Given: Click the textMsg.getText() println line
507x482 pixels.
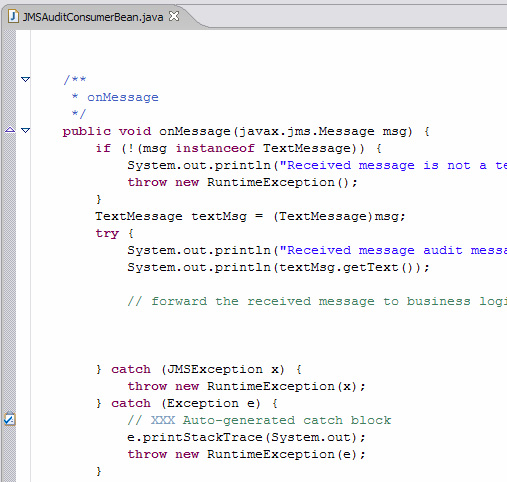Looking at the screenshot, I should 279,267.
